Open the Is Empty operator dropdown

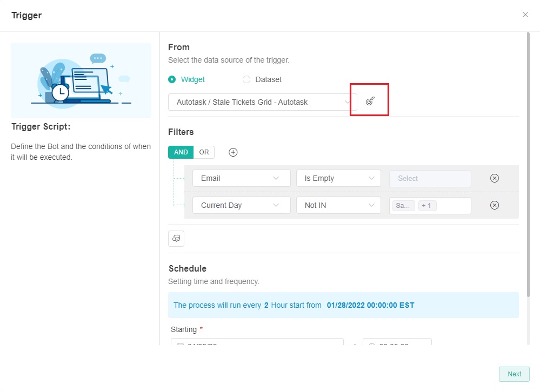[x=338, y=178]
